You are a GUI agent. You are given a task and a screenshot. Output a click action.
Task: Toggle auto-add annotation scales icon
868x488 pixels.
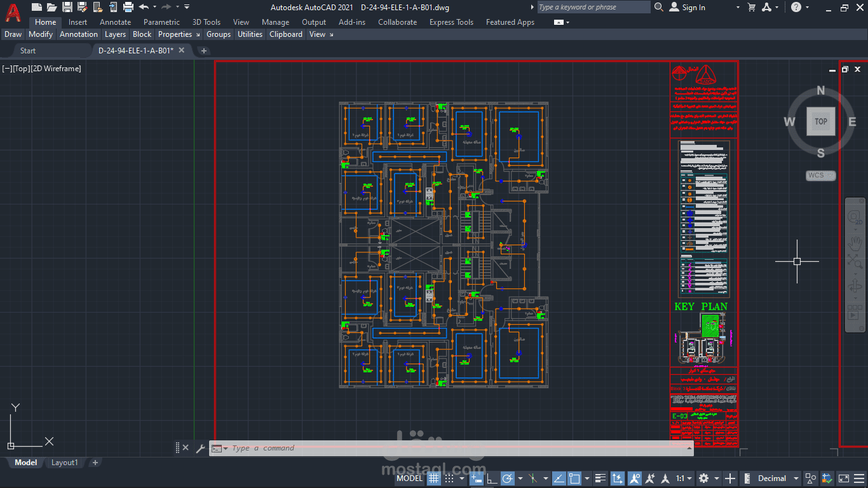[650, 478]
